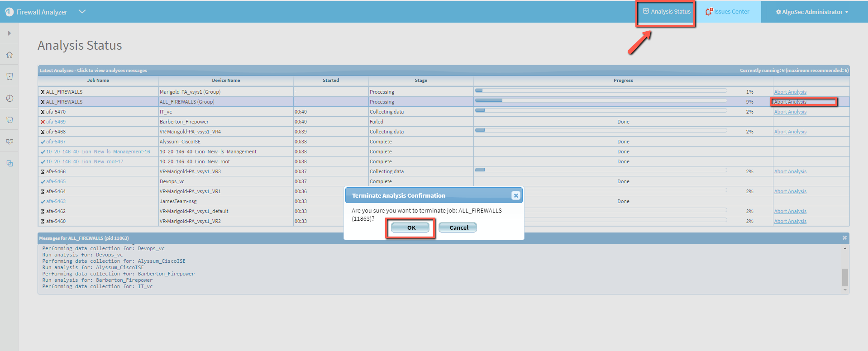
Task: Confirm termination with OK button
Action: tap(410, 228)
